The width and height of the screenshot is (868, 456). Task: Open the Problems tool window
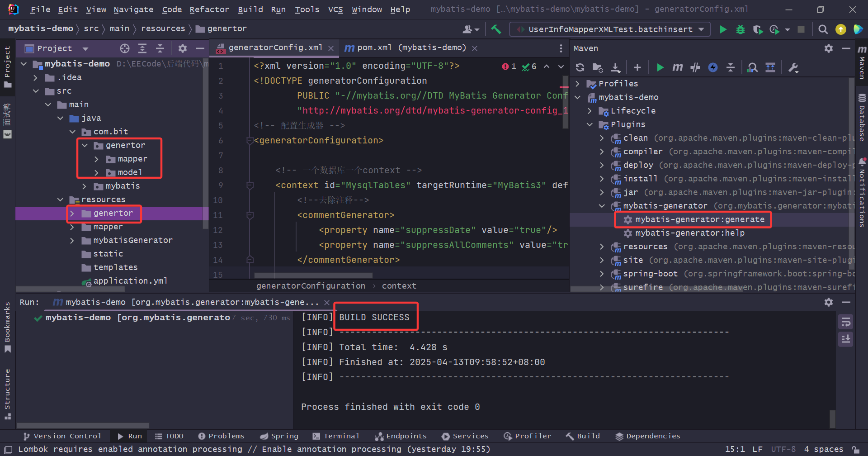pyautogui.click(x=222, y=436)
